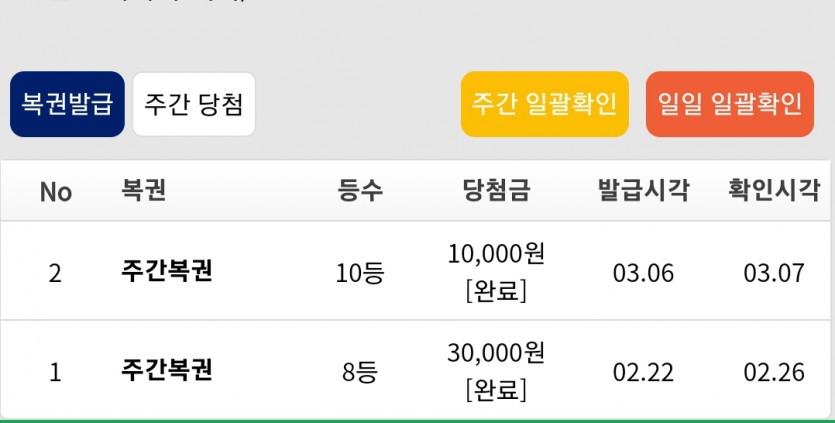Click the 03.07 confirmation date cell
This screenshot has height=423, width=835.
click(774, 272)
